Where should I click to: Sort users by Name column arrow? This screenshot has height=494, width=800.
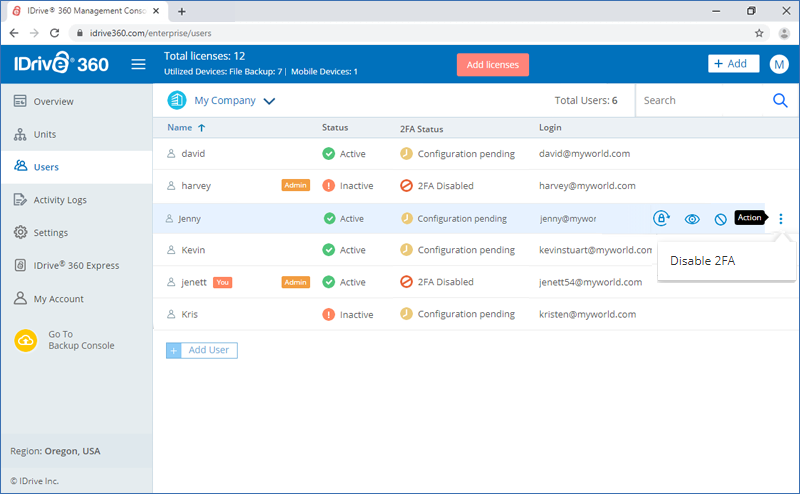click(x=202, y=128)
